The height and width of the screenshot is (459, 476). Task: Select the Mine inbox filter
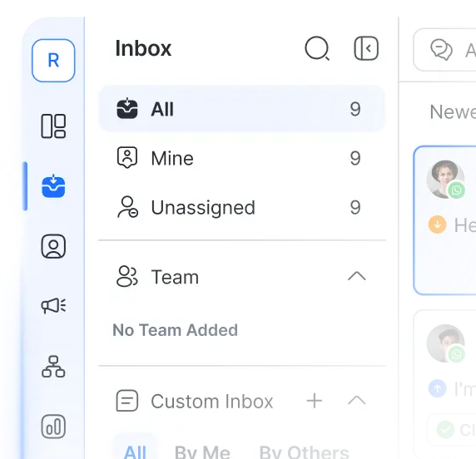[x=242, y=158]
